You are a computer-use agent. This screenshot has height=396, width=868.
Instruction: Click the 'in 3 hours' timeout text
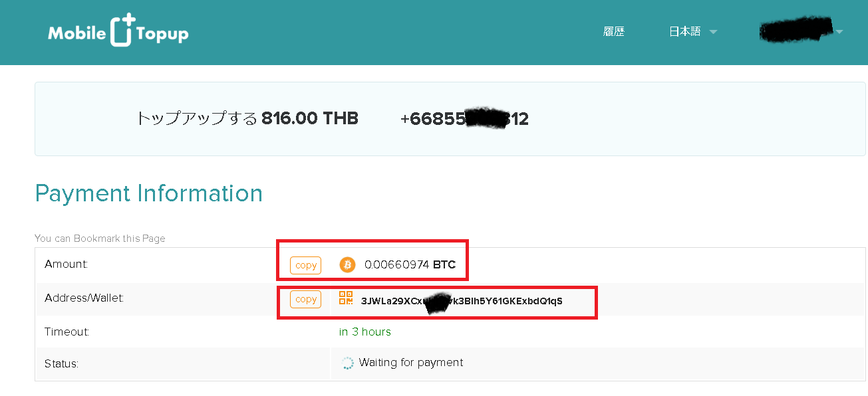tap(364, 332)
